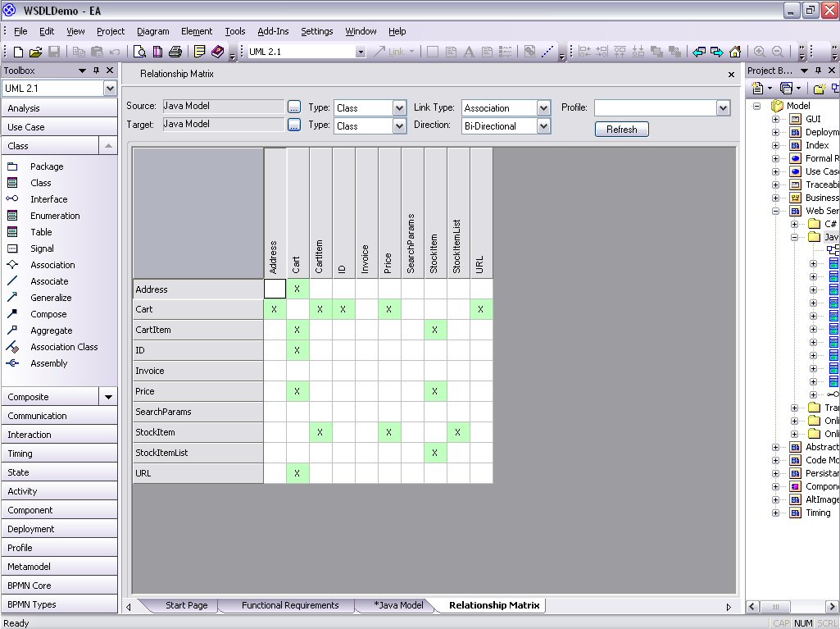Switch to the Functional Requirements tab
This screenshot has height=629, width=840.
click(289, 605)
